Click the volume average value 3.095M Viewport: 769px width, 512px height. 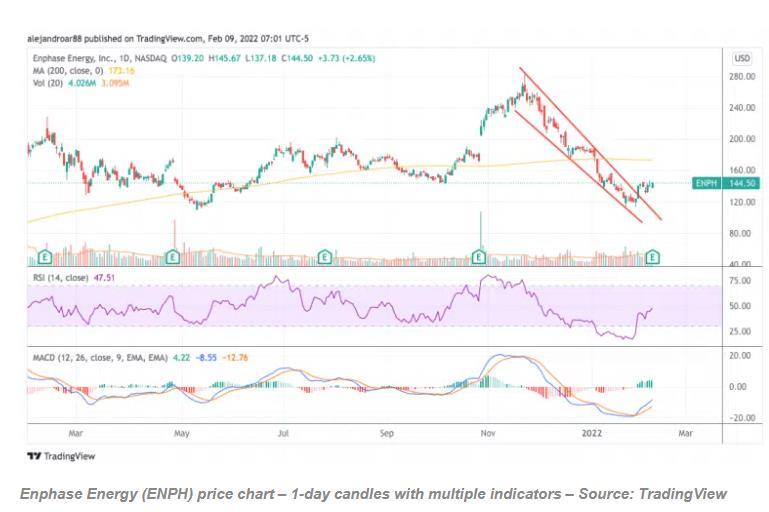(x=115, y=83)
